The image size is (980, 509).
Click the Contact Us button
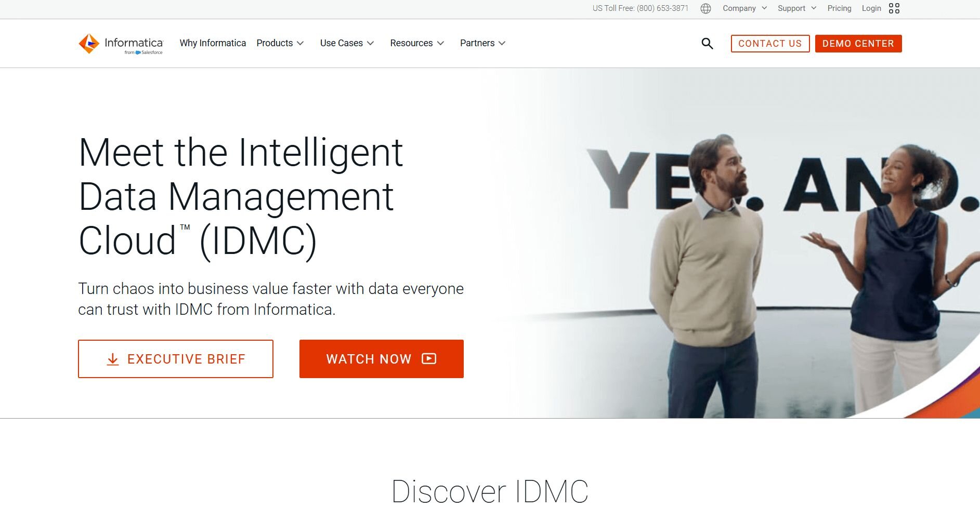770,44
